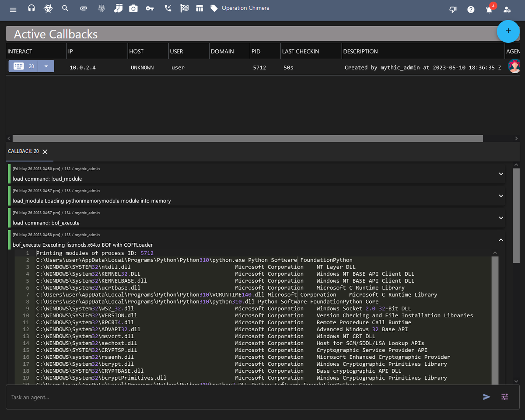Click the Created by mythic_admin description
525x420 pixels.
point(423,67)
